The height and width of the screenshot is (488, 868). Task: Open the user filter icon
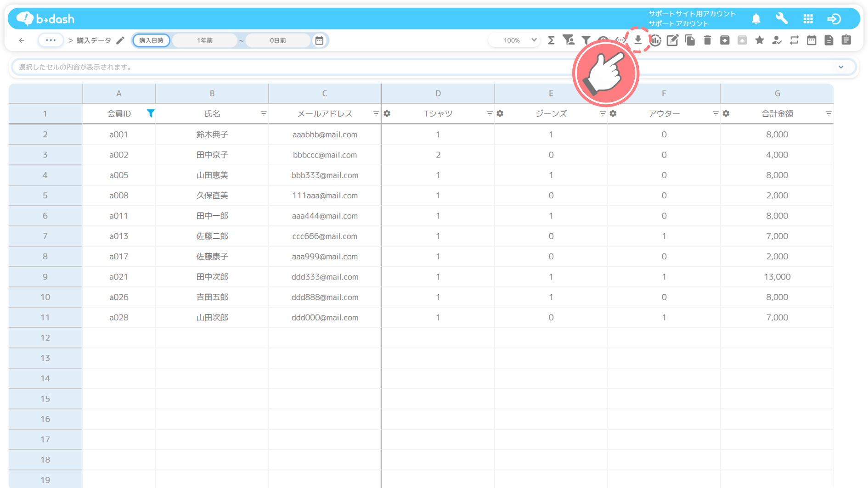(x=569, y=40)
